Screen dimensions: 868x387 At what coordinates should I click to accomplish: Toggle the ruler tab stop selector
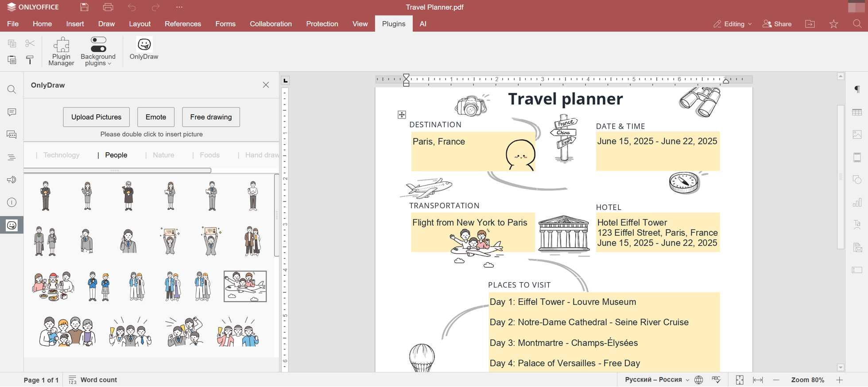click(286, 80)
